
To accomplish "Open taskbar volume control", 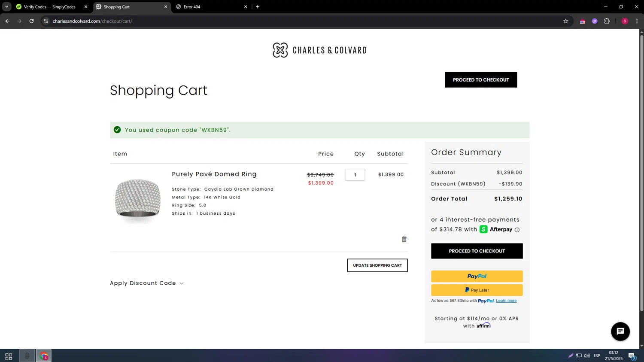I will (x=587, y=356).
